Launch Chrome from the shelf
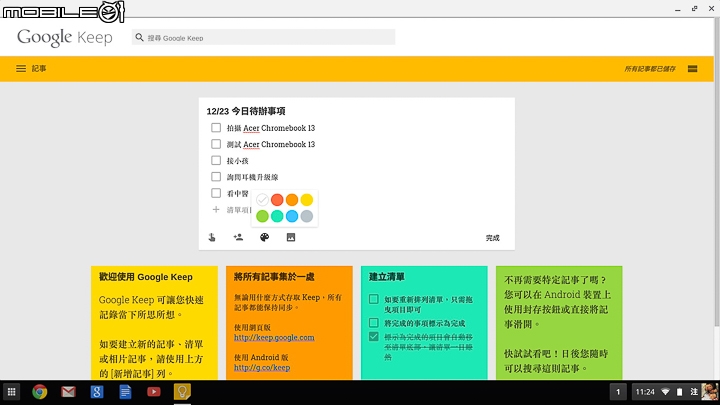Viewport: 720px width, 405px height. pos(40,392)
